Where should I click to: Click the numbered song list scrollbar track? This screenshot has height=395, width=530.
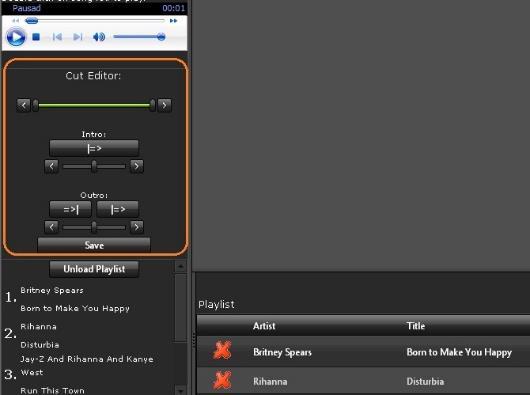click(180, 364)
